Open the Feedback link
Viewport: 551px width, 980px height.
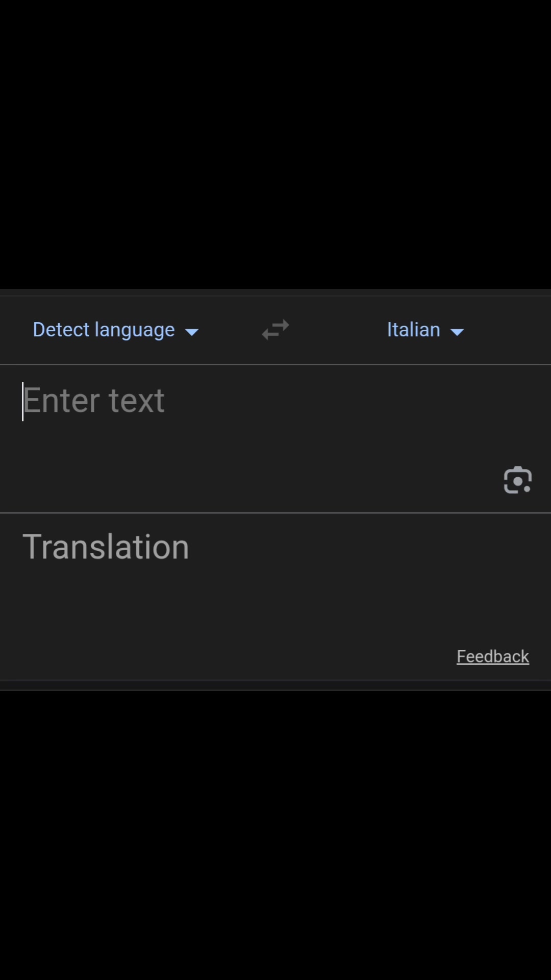click(x=492, y=656)
